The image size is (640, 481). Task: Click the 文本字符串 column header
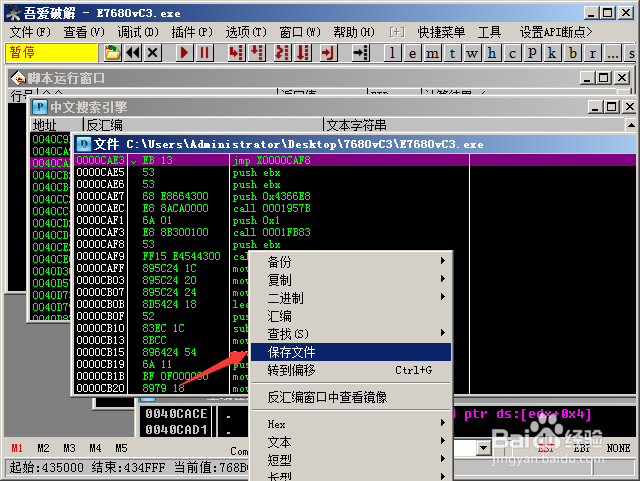point(475,125)
